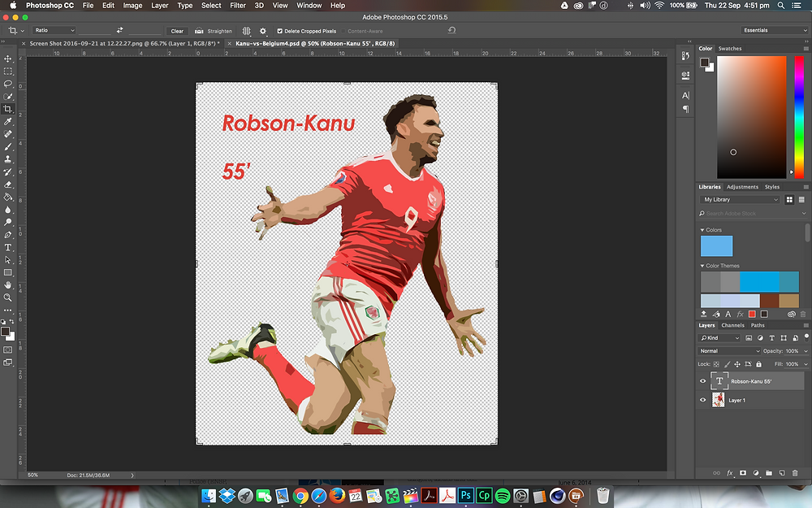Screen dimensions: 812x508
Task: Click the blue color swatch in Libraries
Action: click(716, 245)
